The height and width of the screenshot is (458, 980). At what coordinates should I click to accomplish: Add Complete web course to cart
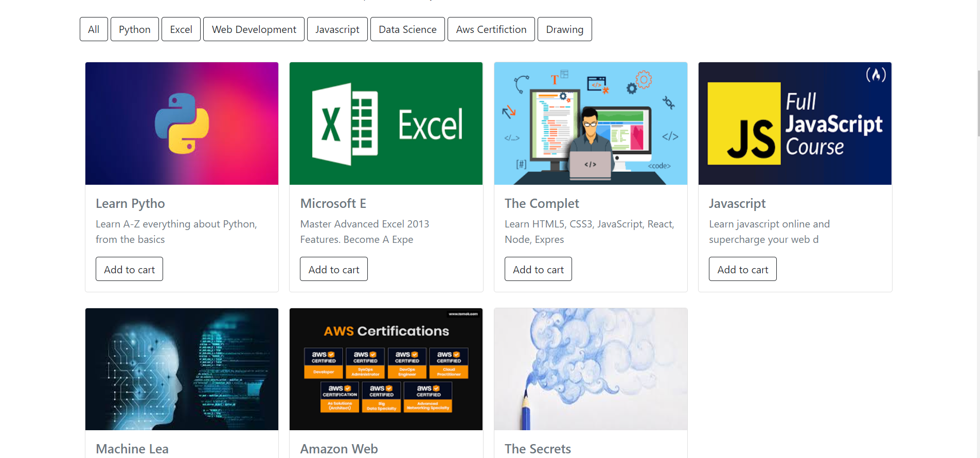(538, 269)
